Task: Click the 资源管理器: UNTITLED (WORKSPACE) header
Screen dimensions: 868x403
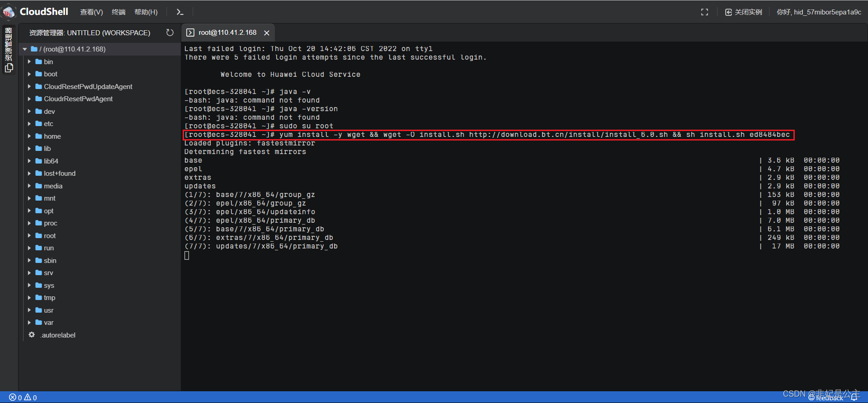Action: 90,33
